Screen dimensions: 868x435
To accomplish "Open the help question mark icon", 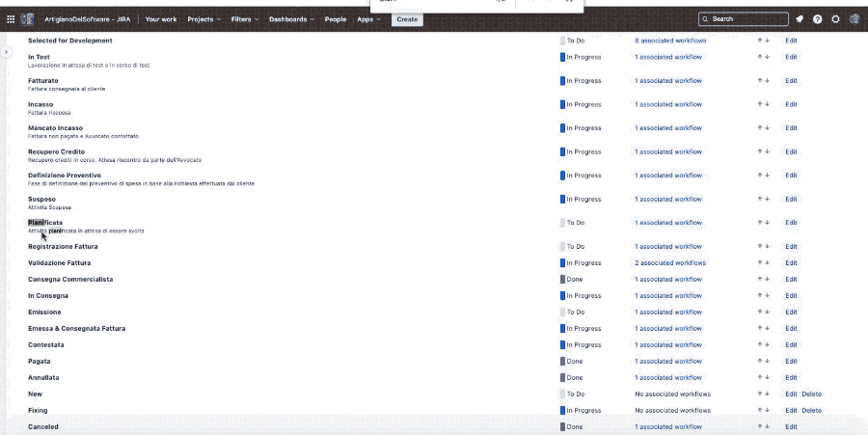I will point(818,19).
